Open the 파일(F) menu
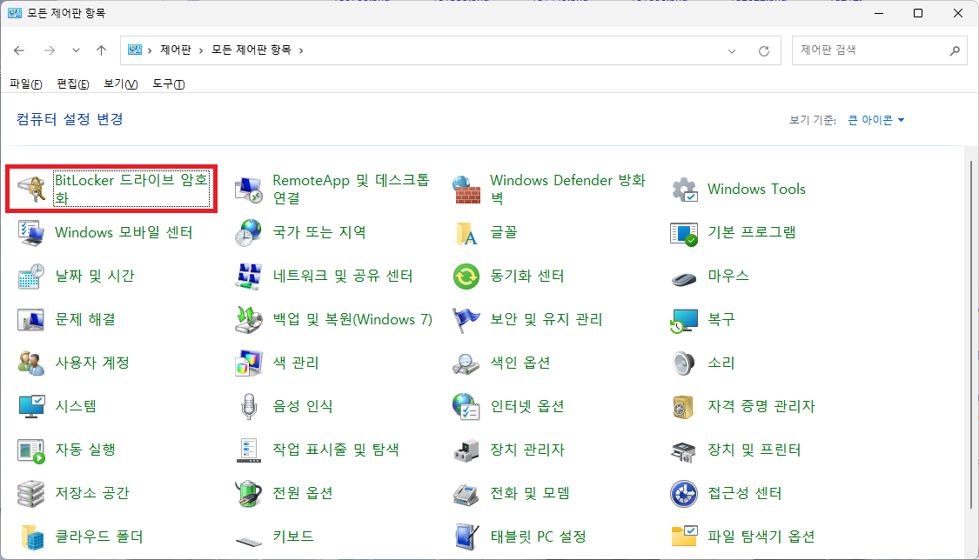The width and height of the screenshot is (979, 560). click(x=25, y=83)
